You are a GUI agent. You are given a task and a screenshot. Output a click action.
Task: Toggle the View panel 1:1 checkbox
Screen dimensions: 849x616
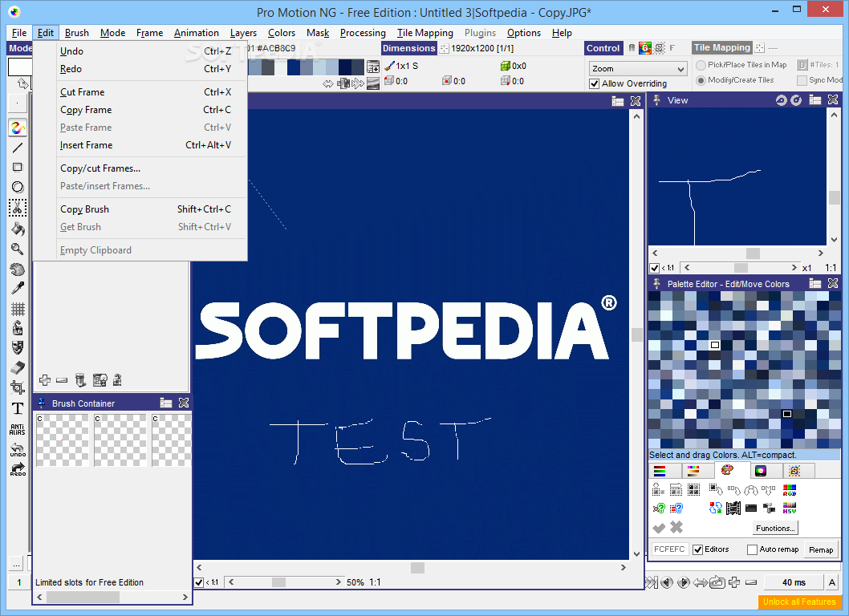pyautogui.click(x=655, y=268)
